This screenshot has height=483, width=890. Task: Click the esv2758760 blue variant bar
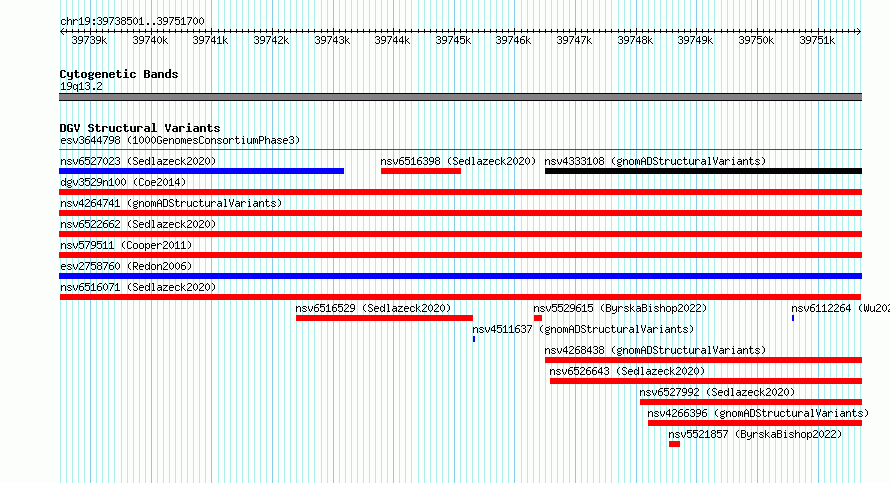tap(460, 276)
